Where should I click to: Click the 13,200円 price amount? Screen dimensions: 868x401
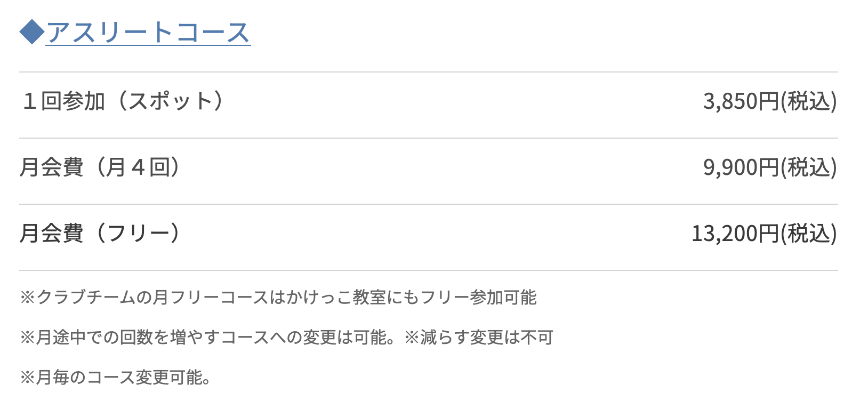pyautogui.click(x=735, y=234)
